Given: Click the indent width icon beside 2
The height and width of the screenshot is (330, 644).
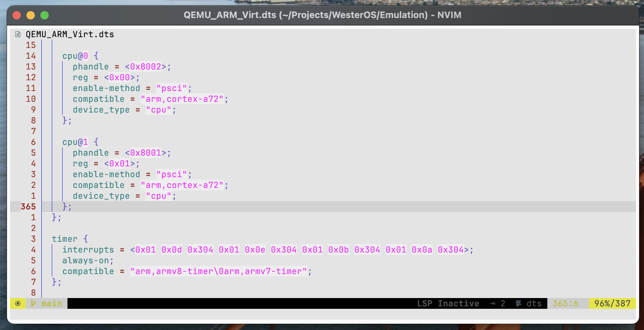Looking at the screenshot, I should tap(492, 303).
